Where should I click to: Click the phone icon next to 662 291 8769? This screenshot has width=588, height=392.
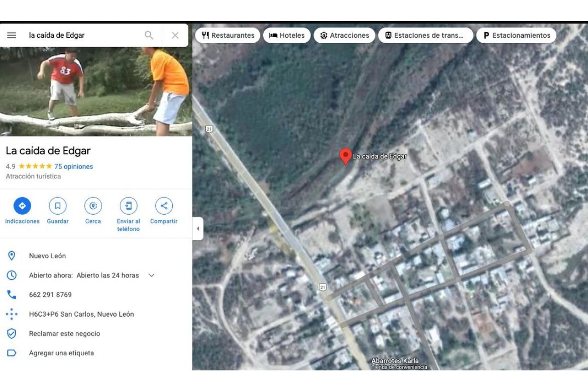click(11, 295)
